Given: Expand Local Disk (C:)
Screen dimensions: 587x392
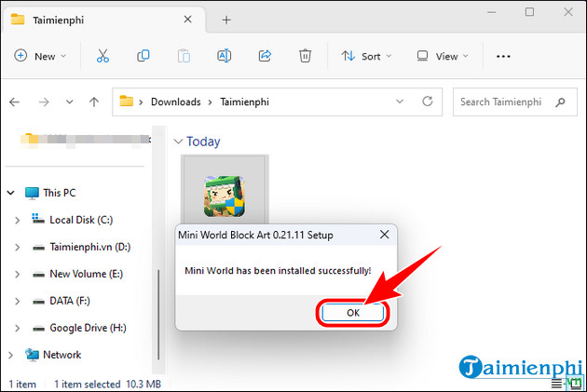Looking at the screenshot, I should coord(17,220).
